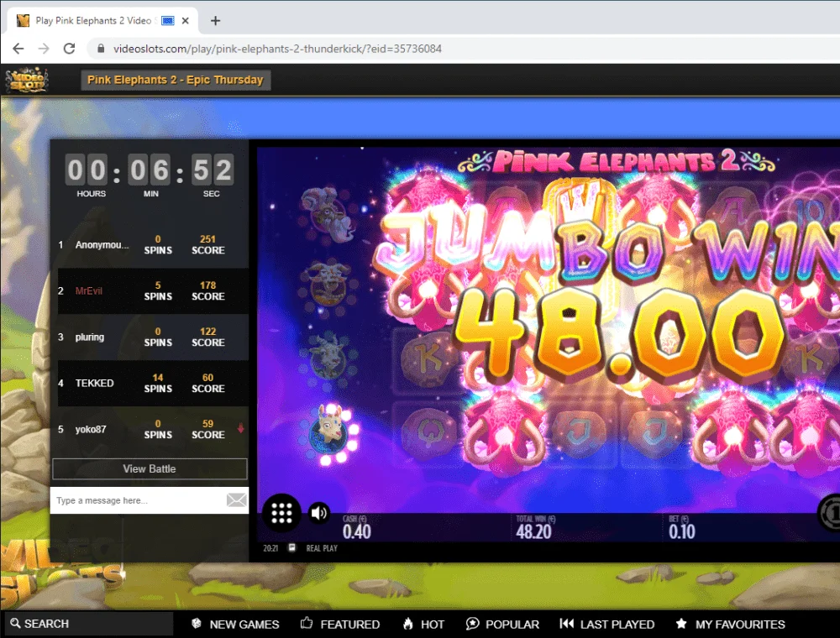Select the Anonymou... leaderboard row
The image size is (840, 638).
(x=153, y=244)
